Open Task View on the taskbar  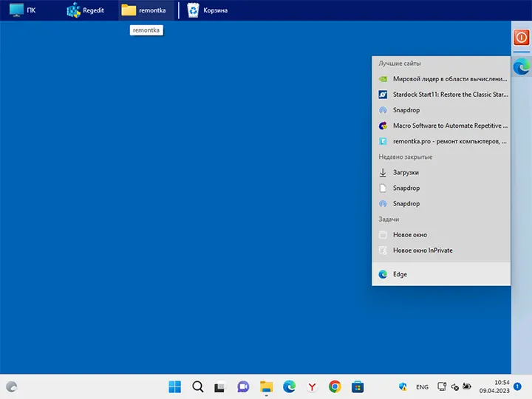click(x=220, y=387)
